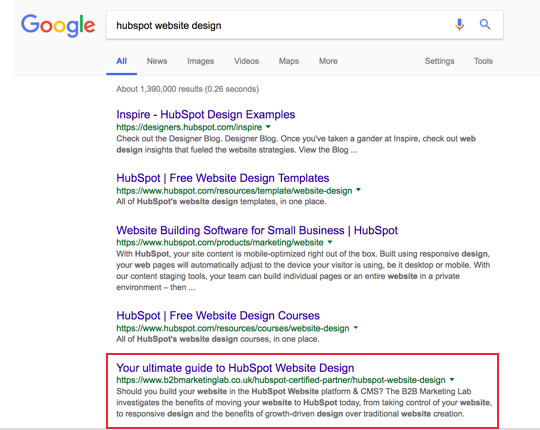This screenshot has height=430, width=540.
Task: Click the blue magnifier search icon
Action: tap(485, 24)
